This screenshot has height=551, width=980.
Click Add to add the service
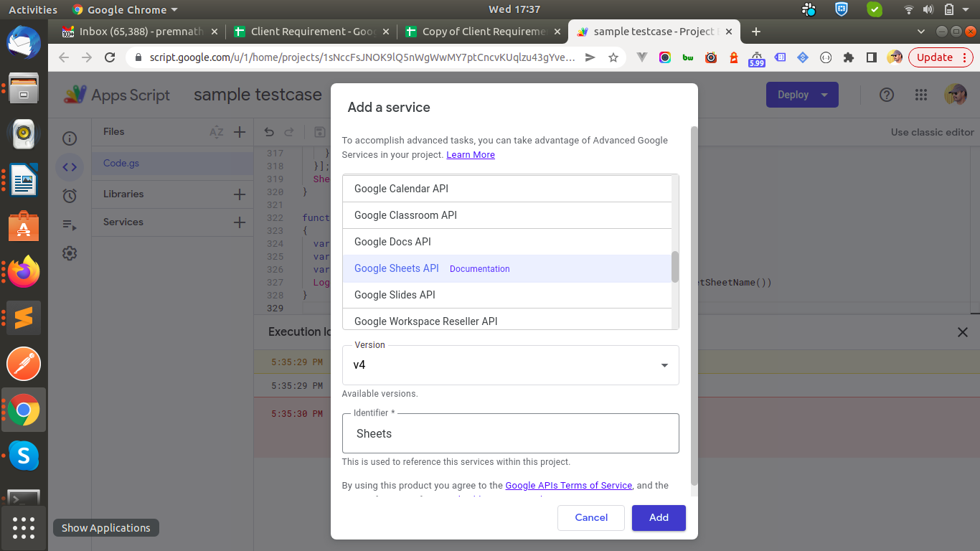[x=659, y=518]
